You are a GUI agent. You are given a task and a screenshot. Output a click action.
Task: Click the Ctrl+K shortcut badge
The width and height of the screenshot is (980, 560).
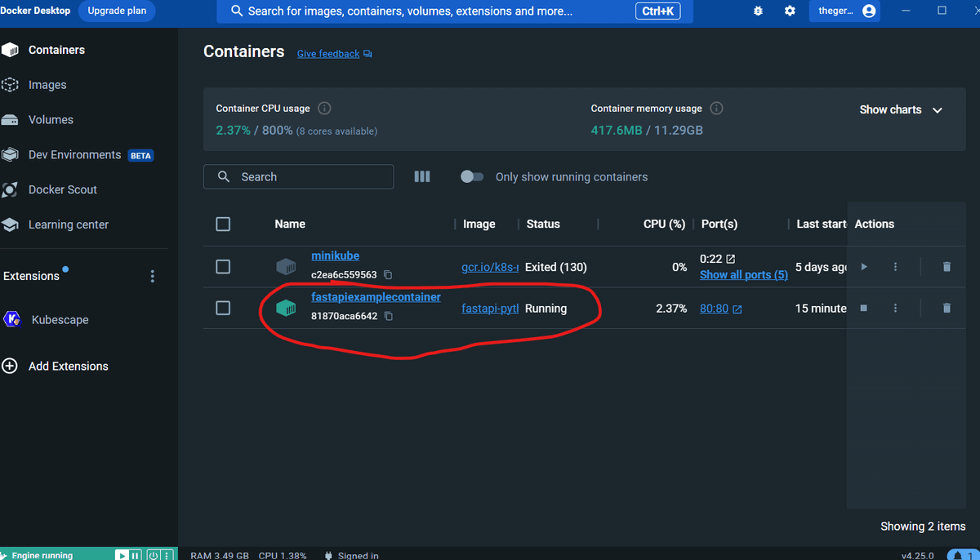click(657, 11)
